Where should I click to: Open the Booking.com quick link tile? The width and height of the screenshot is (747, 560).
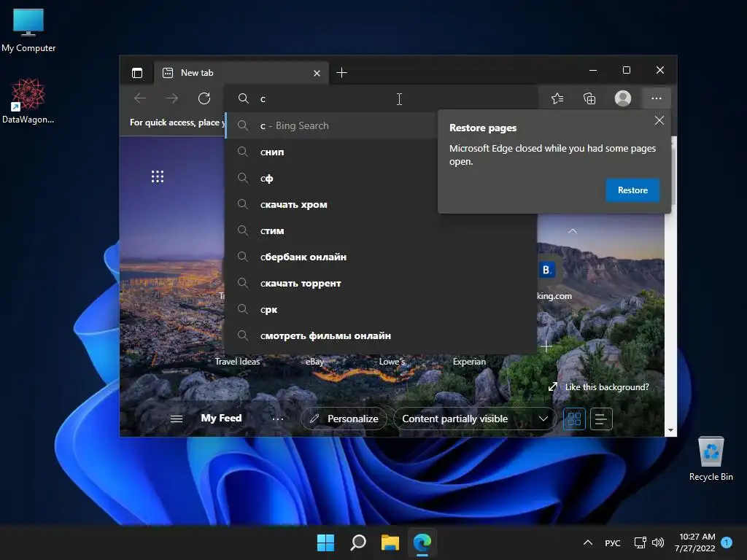[x=547, y=270]
